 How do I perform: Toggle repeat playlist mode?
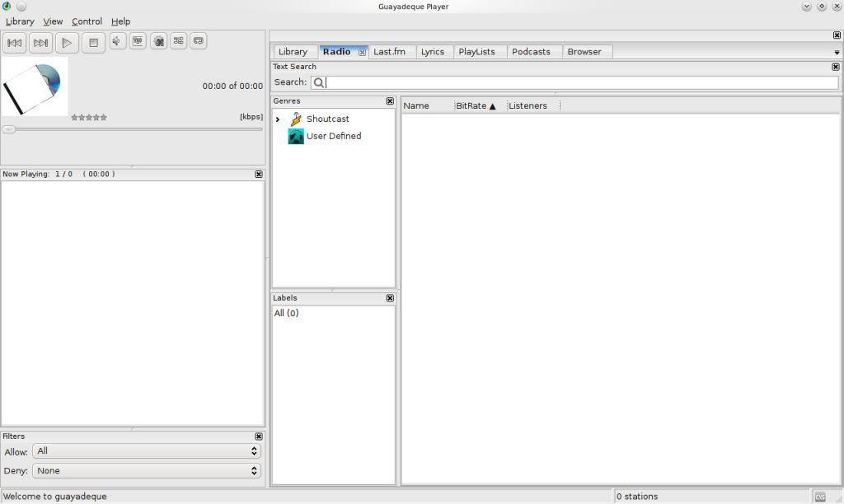tap(198, 40)
